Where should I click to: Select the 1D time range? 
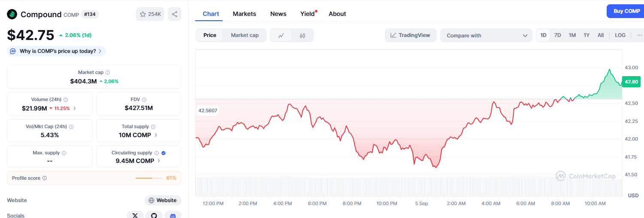(544, 35)
